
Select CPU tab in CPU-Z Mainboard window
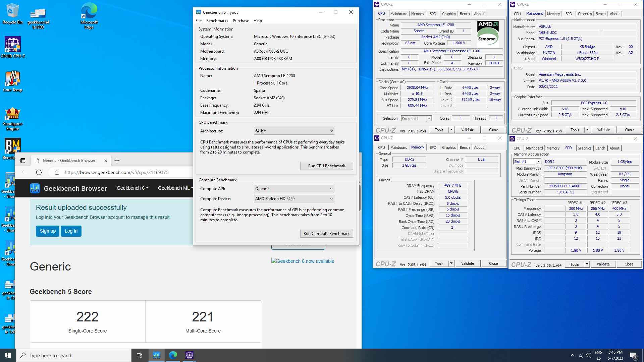[517, 14]
